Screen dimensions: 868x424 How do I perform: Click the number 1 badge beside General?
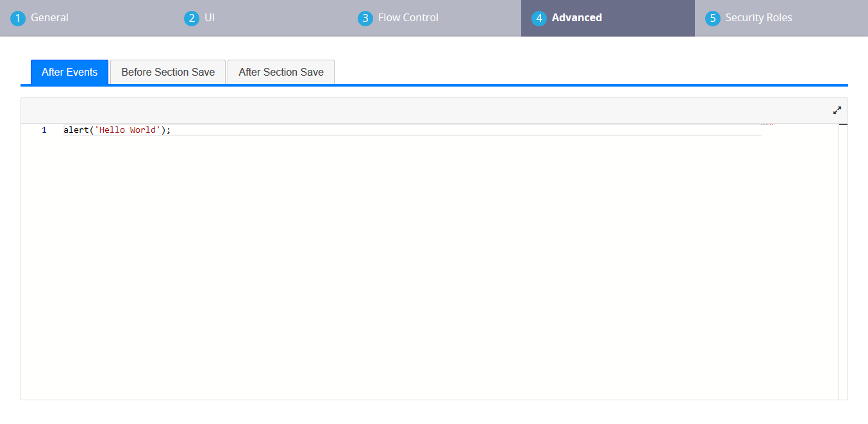18,18
